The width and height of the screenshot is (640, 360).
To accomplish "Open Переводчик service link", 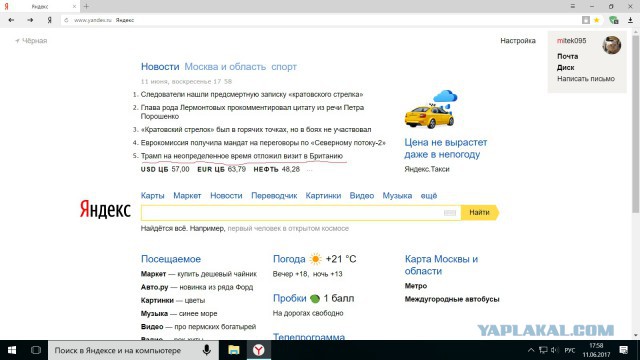I will (x=274, y=196).
